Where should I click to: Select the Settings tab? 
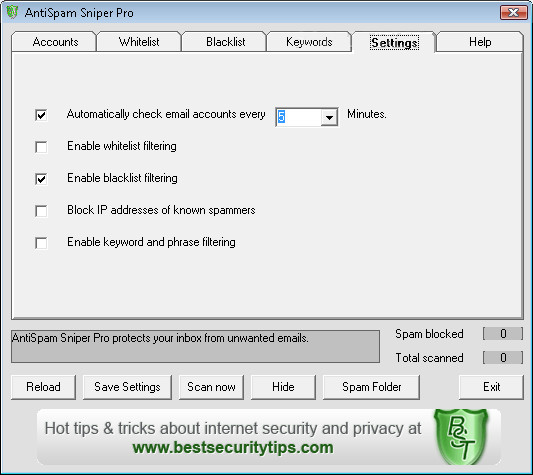pyautogui.click(x=394, y=42)
